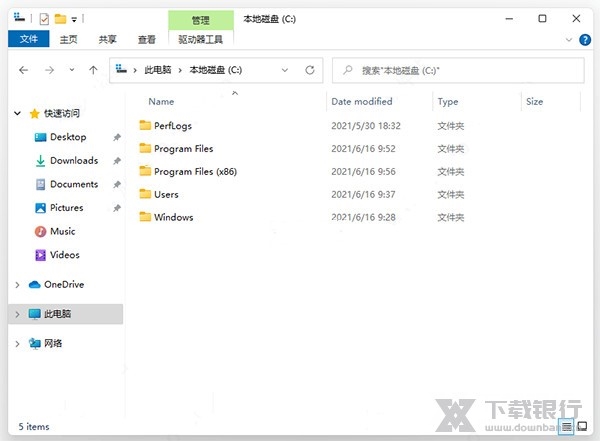The height and width of the screenshot is (441, 600).
Task: Click 本地磁盘 (C:) breadcrumb in address bar
Action: click(x=215, y=70)
